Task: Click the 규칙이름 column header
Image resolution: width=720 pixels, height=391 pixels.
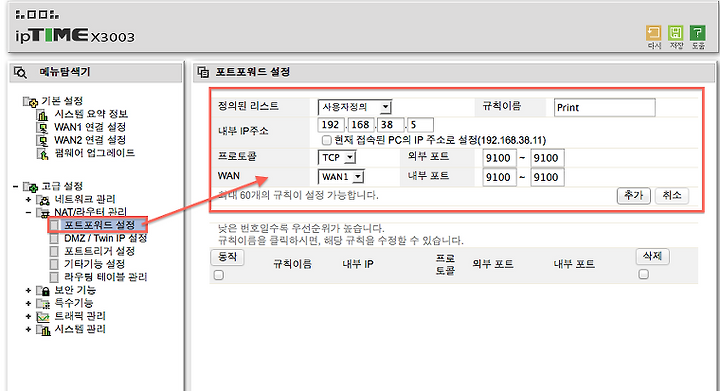Action: (292, 264)
